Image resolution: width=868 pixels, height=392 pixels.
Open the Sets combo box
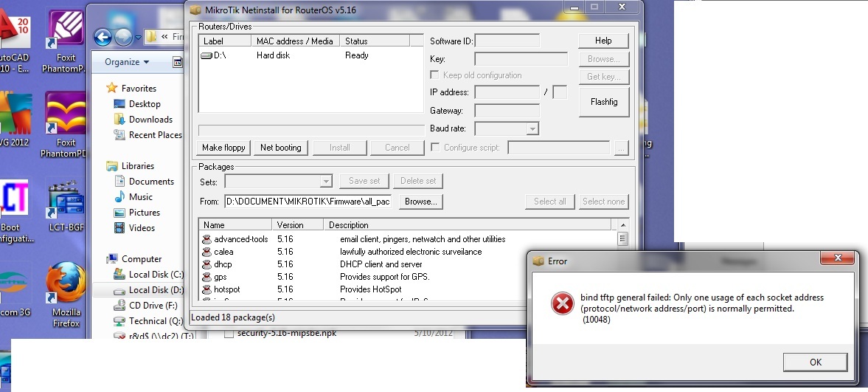click(x=279, y=181)
